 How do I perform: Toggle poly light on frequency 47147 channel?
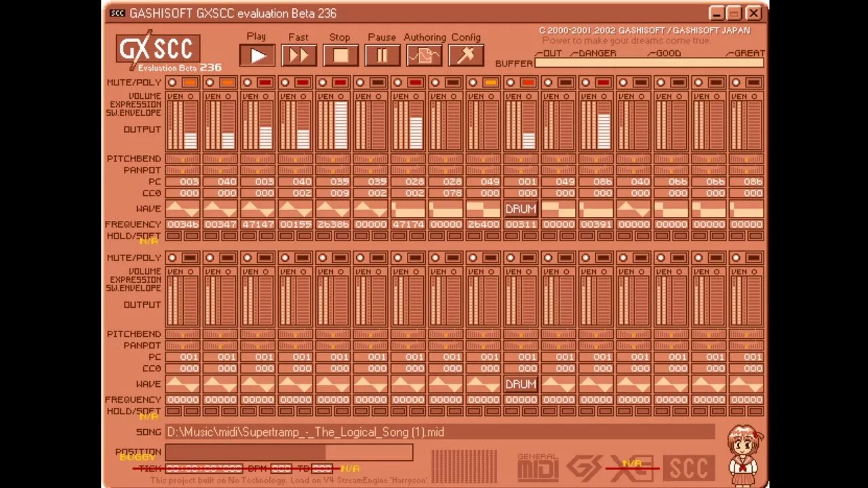click(x=265, y=83)
